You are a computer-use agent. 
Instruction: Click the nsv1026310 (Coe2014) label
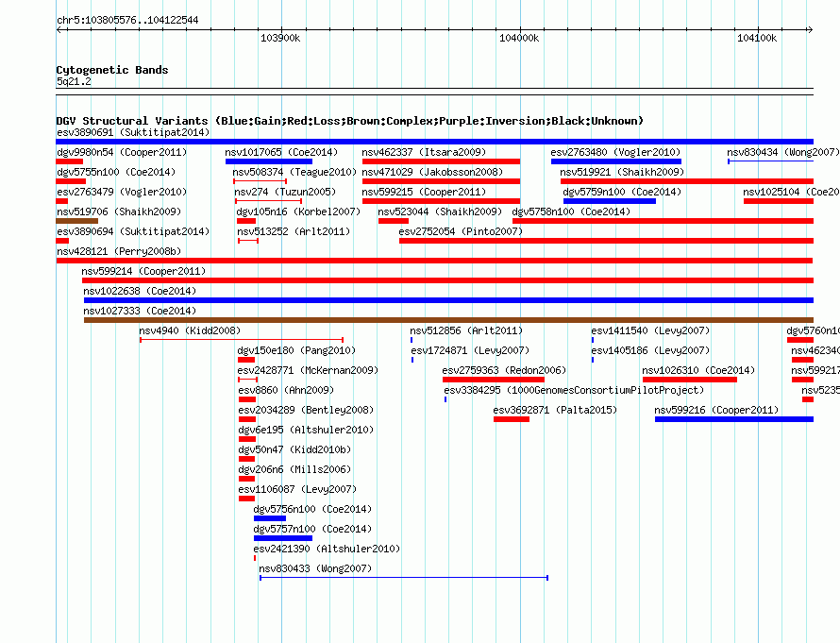point(698,370)
